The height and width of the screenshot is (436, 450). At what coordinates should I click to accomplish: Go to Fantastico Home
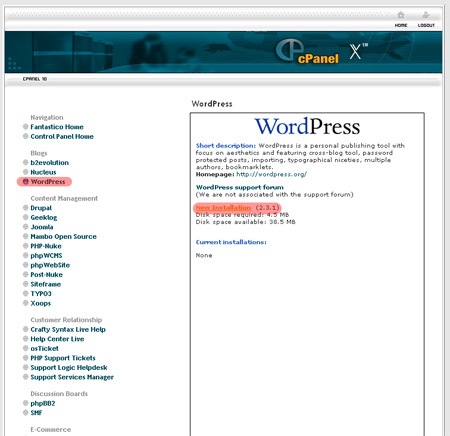57,127
